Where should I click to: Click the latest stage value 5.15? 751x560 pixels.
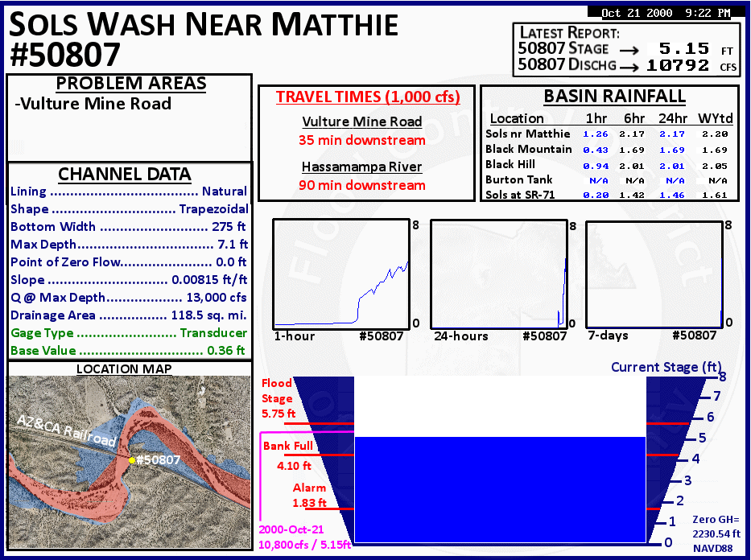[x=683, y=48]
